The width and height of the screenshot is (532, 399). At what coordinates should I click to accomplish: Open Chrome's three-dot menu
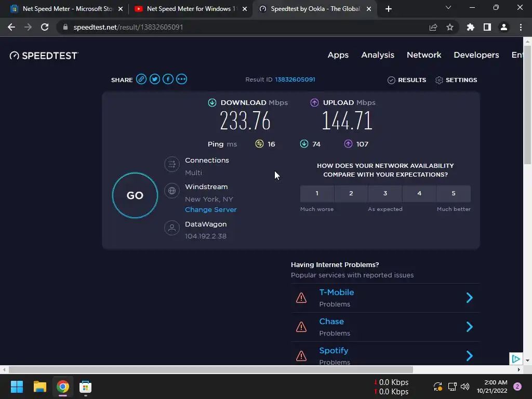pos(521,27)
